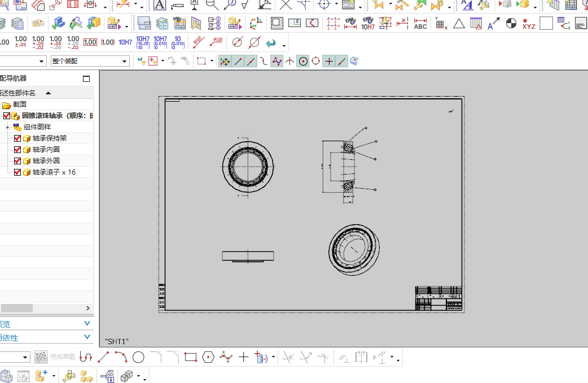
Task: Click the navigator scroll right arrow
Action: tap(88, 308)
